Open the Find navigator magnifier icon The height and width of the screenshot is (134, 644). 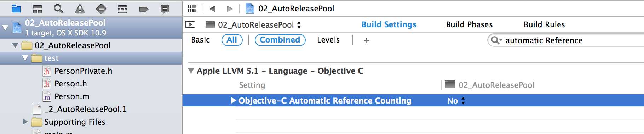click(59, 9)
